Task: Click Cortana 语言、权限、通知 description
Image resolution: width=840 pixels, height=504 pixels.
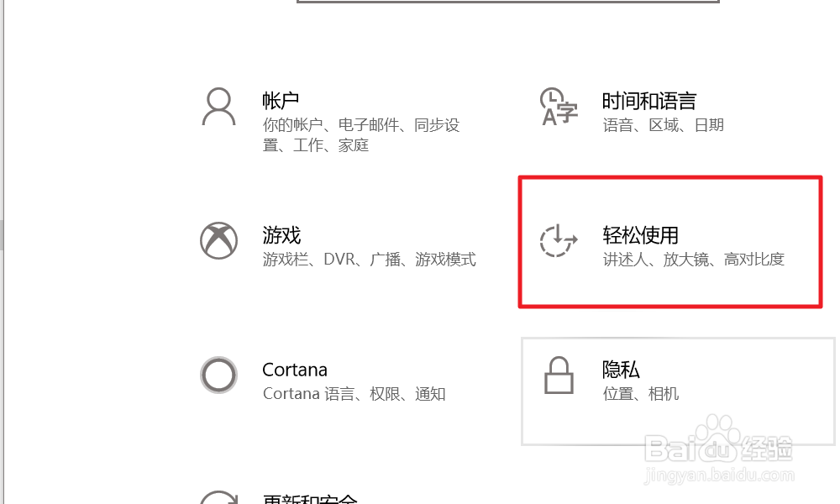Action: pyautogui.click(x=354, y=394)
